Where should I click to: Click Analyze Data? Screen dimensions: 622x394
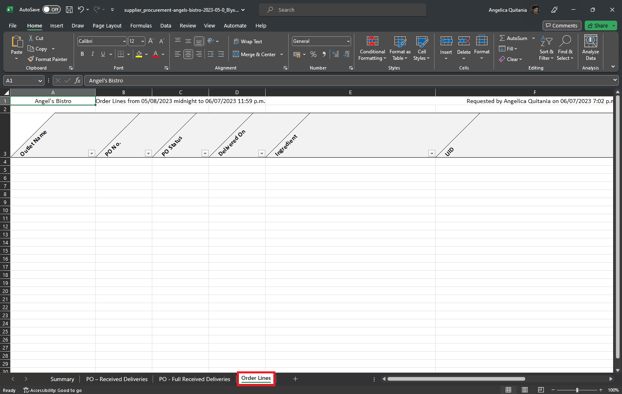[590, 47]
